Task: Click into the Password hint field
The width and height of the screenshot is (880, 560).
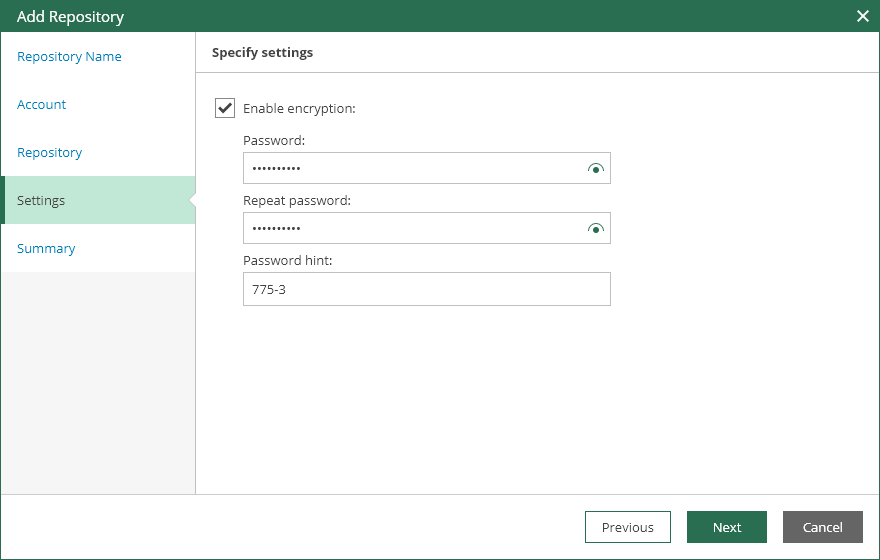Action: tap(427, 289)
